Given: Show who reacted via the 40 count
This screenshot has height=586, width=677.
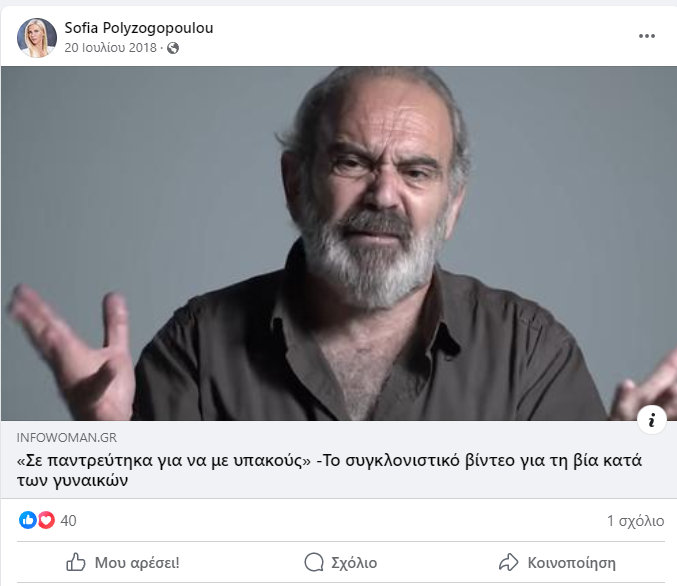Looking at the screenshot, I should (x=68, y=520).
